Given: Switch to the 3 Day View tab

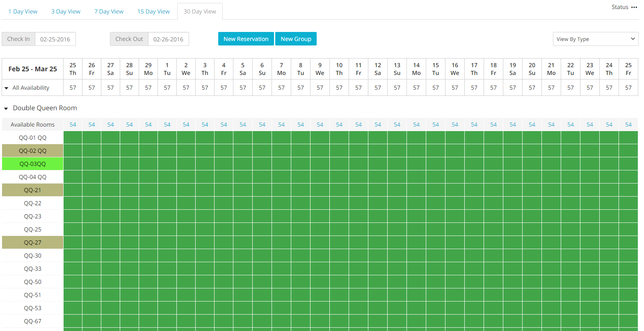Looking at the screenshot, I should (66, 11).
